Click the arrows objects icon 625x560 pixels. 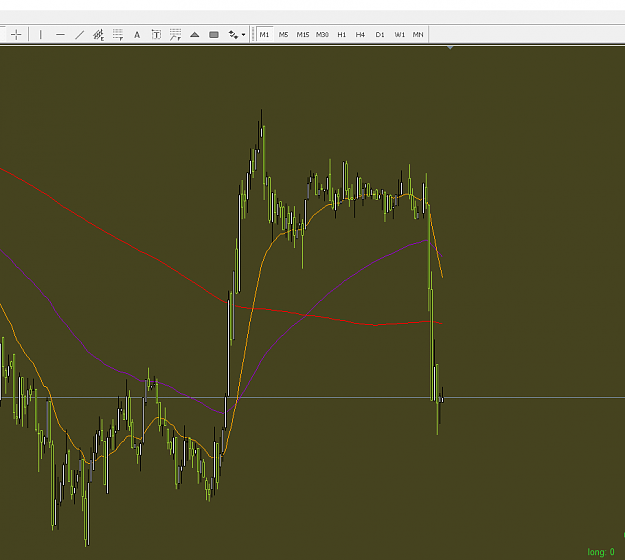point(233,35)
